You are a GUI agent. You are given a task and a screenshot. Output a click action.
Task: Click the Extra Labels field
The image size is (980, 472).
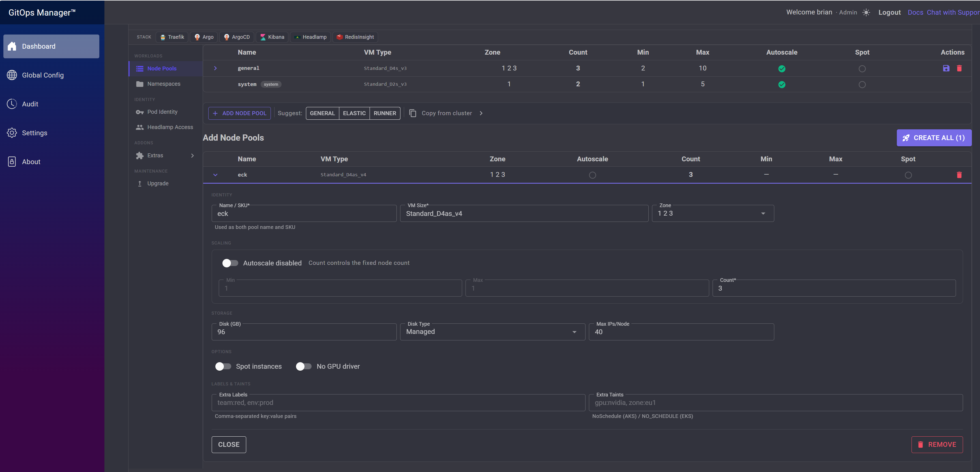(398, 402)
